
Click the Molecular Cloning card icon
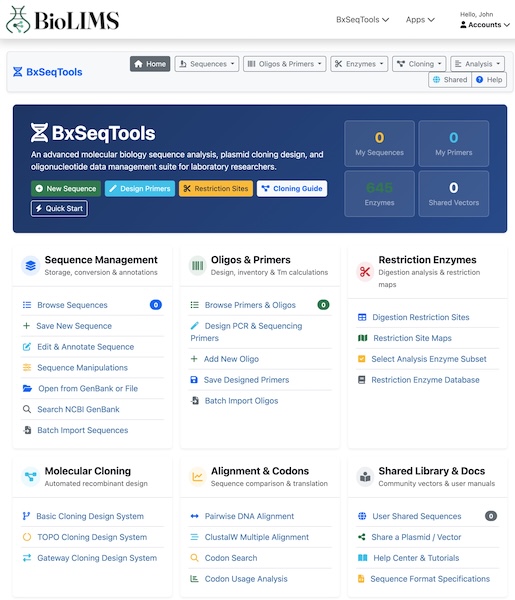(x=31, y=476)
